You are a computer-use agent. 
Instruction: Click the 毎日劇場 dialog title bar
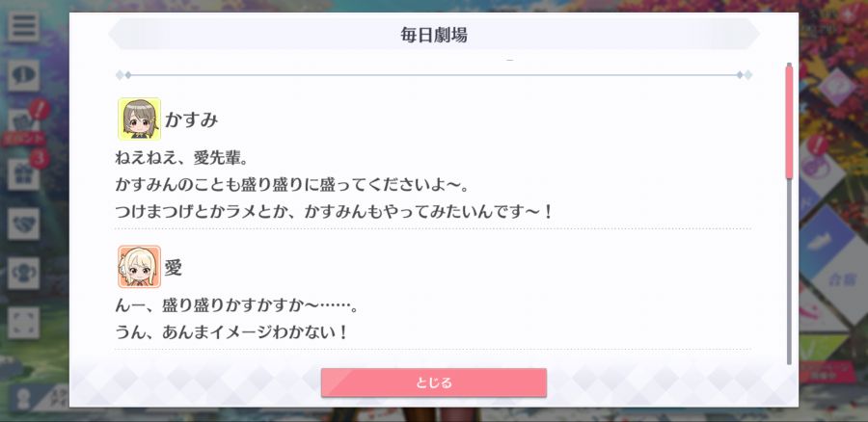(434, 35)
